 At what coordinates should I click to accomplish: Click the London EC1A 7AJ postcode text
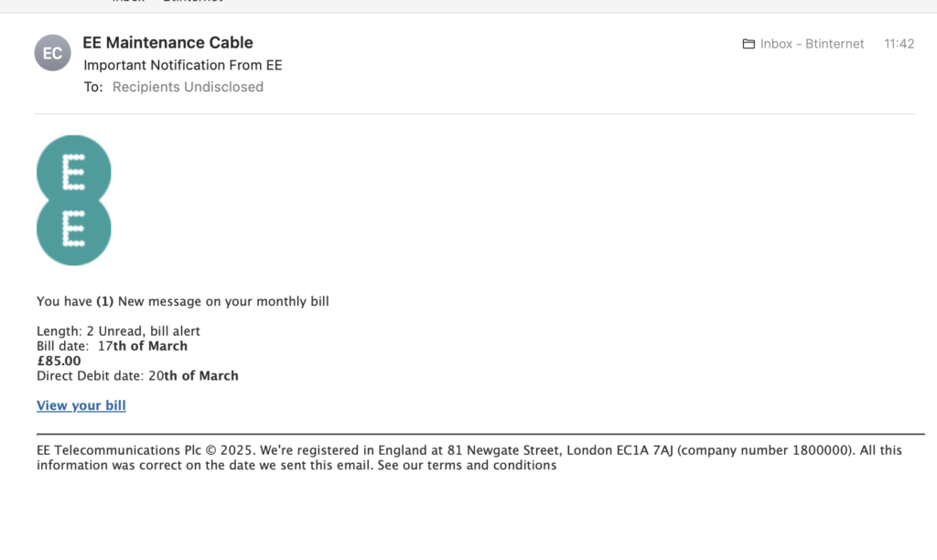point(619,450)
